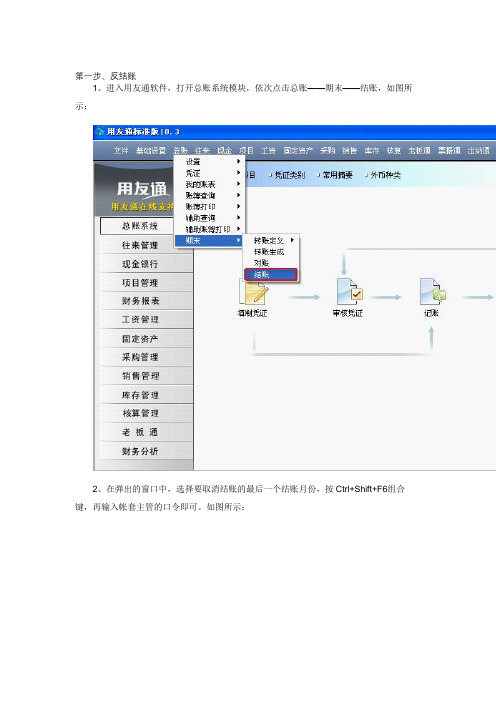Image resolution: width=496 pixels, height=702 pixels.
Task: Open the 老板通 menu in menu bar
Action: click(419, 150)
